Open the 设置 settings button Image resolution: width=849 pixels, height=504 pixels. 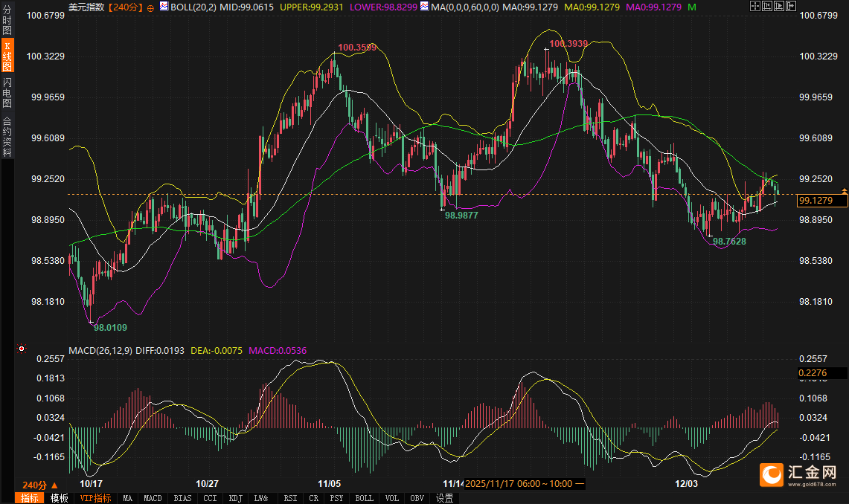445,498
